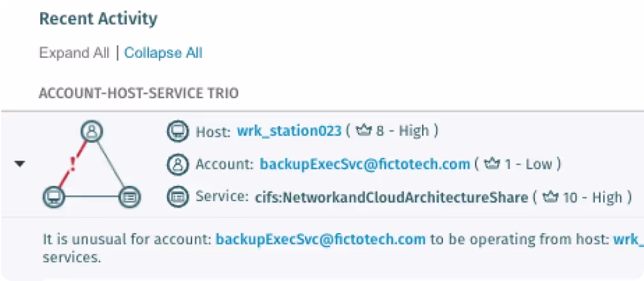644x281 pixels.
Task: Click the crown icon next to 10 - High
Action: 551,197
